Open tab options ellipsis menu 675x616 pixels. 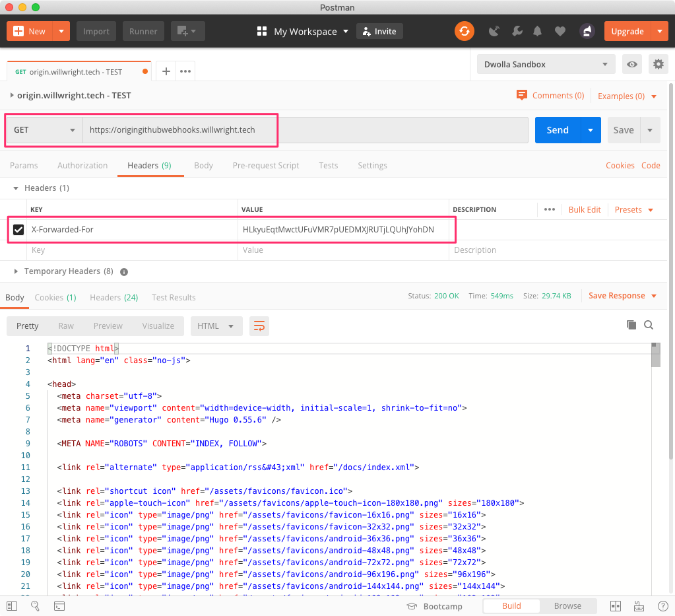pyautogui.click(x=185, y=71)
